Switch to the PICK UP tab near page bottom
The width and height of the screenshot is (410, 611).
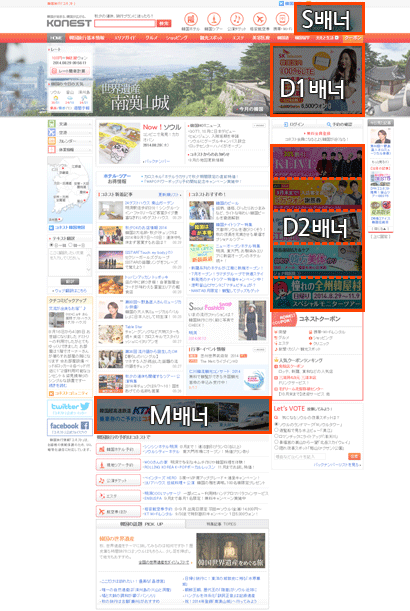(x=141, y=524)
